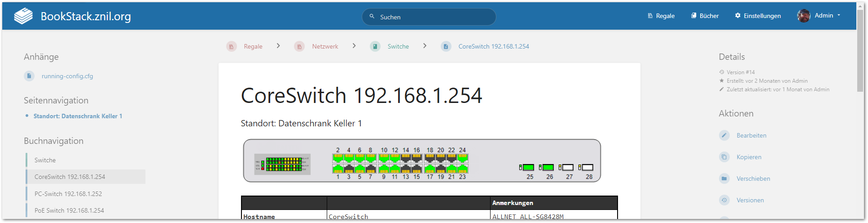Select PoE Switch 192.168.1.254 in book navigation
868x223 pixels.
click(x=69, y=210)
